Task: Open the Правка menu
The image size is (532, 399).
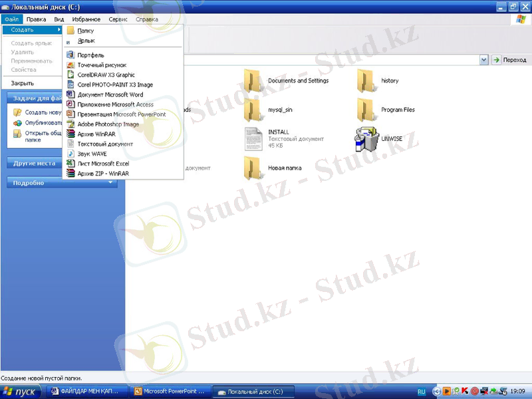Action: tap(36, 19)
